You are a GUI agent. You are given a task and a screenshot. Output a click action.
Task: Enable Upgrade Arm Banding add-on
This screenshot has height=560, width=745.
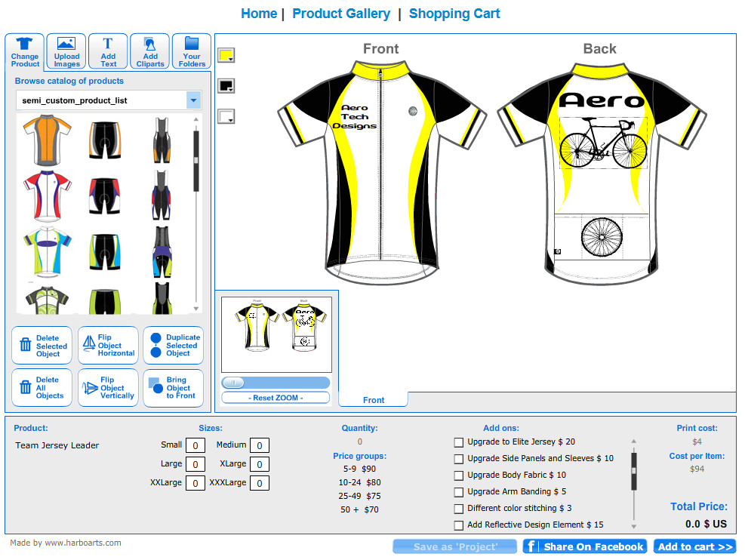point(458,492)
